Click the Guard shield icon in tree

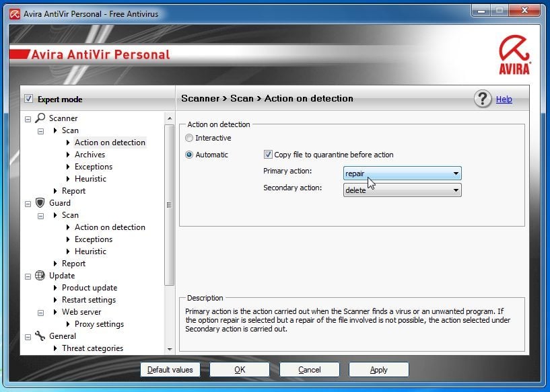pos(40,203)
